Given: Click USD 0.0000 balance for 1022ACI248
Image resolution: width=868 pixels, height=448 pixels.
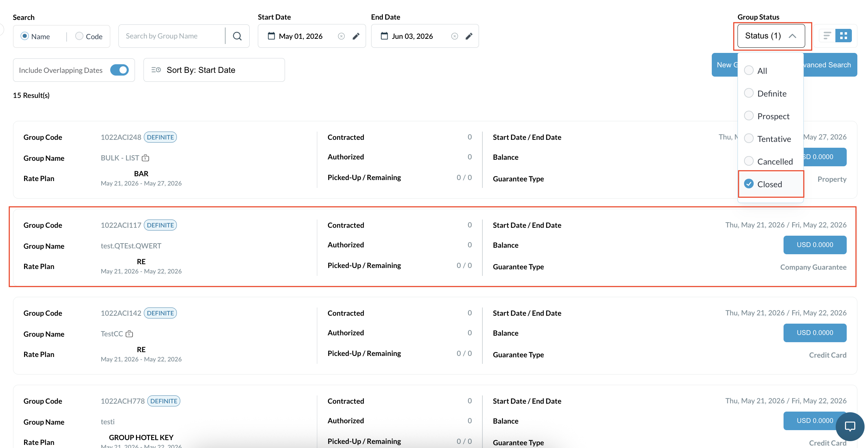Looking at the screenshot, I should pos(825,157).
